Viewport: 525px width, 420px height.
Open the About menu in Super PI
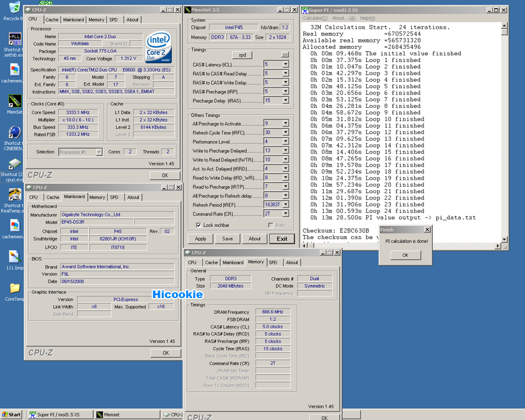coord(344,18)
